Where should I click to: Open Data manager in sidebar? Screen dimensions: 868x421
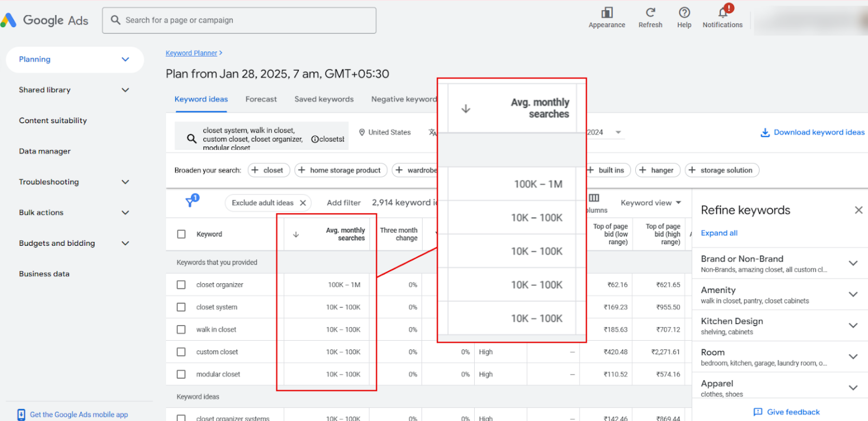pos(45,151)
